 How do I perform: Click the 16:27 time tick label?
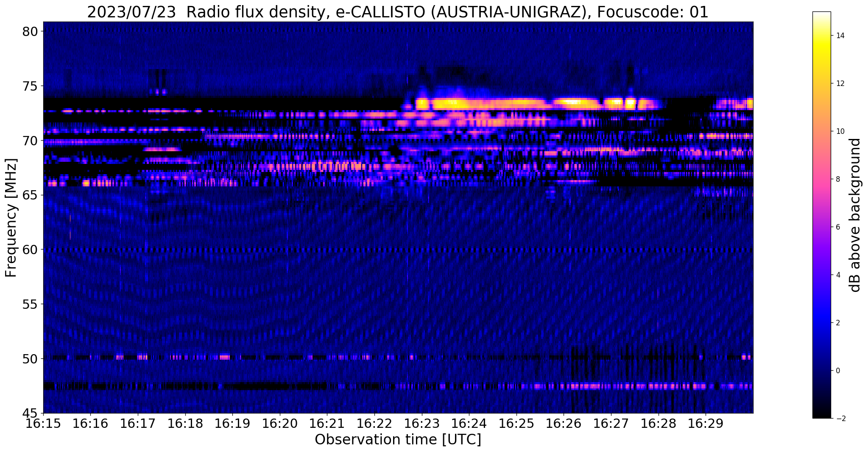(x=611, y=424)
